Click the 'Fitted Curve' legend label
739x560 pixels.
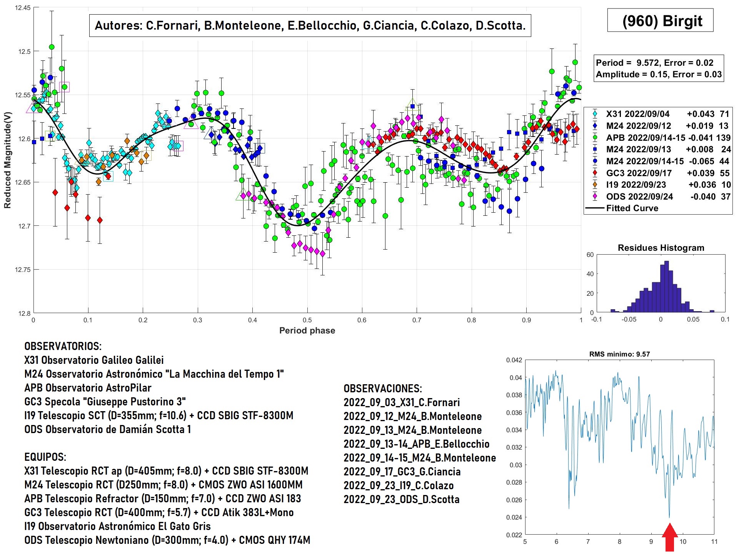tap(632, 208)
